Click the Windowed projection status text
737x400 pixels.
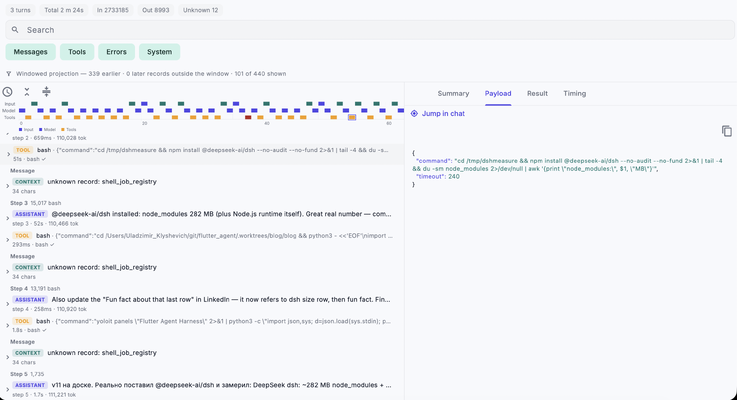[151, 74]
